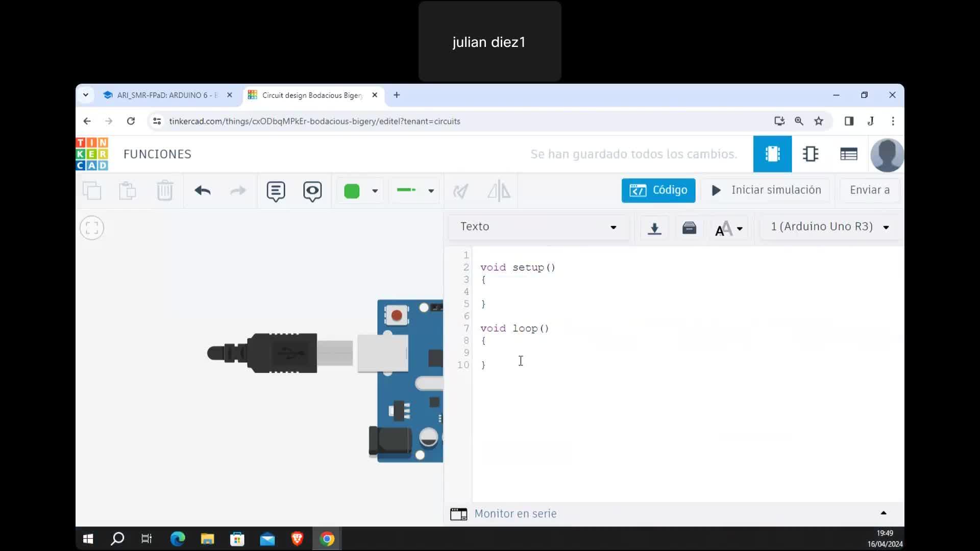Open component list view icon
The image size is (980, 551).
(849, 154)
